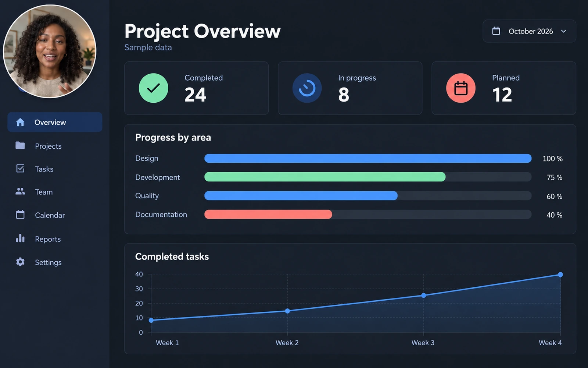This screenshot has width=588, height=368.
Task: Click the Completed tasks chart title
Action: (x=172, y=256)
